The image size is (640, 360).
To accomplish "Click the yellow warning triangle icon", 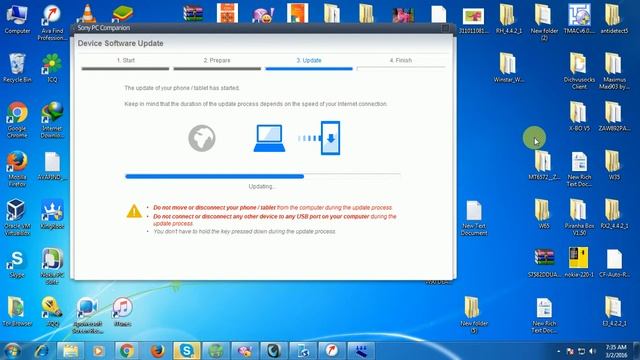I will point(134,211).
